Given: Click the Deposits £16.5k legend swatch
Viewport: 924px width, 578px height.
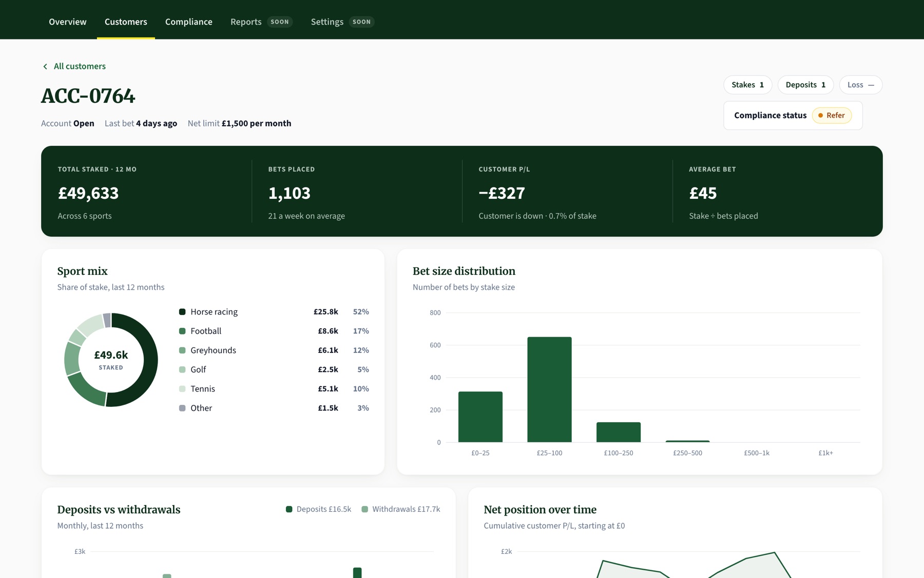Looking at the screenshot, I should click(x=289, y=509).
